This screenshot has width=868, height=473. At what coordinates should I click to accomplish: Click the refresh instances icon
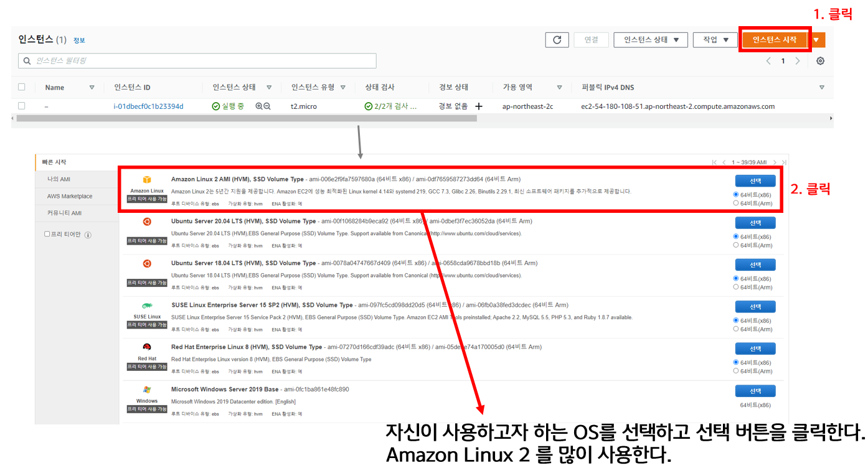[x=557, y=40]
